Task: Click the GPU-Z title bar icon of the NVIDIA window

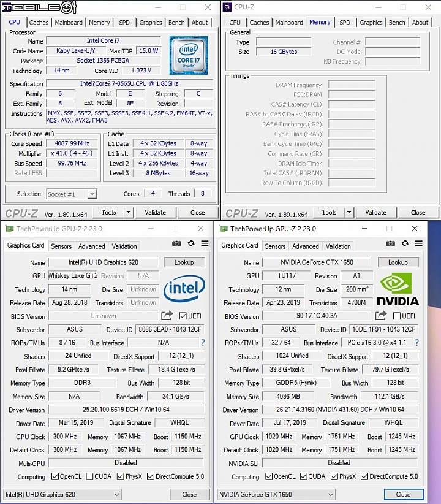Action: tap(224, 229)
